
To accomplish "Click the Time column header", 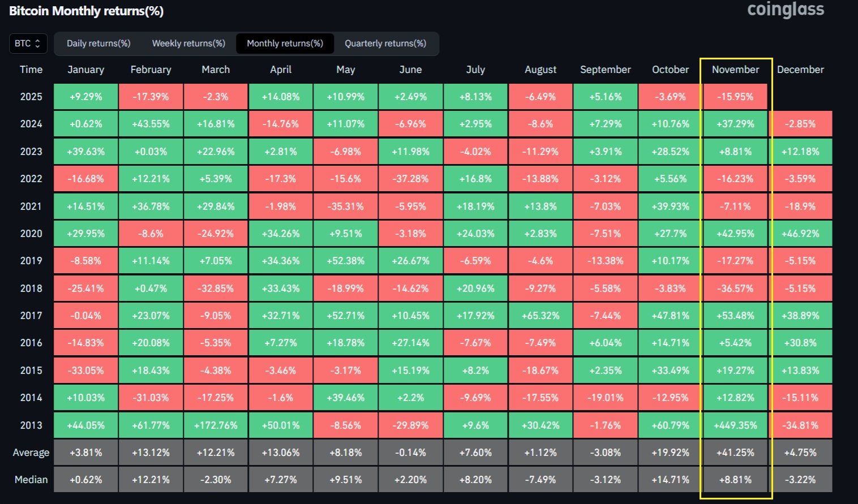I will click(x=31, y=70).
